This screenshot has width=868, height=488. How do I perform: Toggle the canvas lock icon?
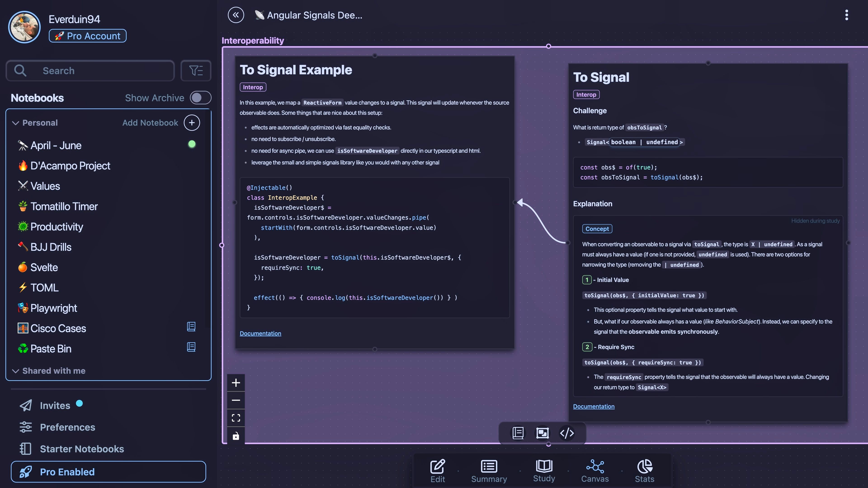click(x=236, y=436)
